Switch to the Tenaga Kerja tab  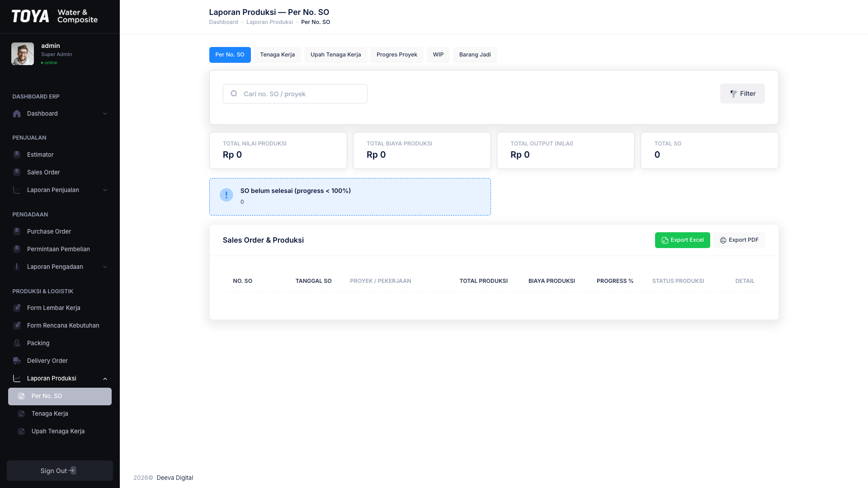277,55
